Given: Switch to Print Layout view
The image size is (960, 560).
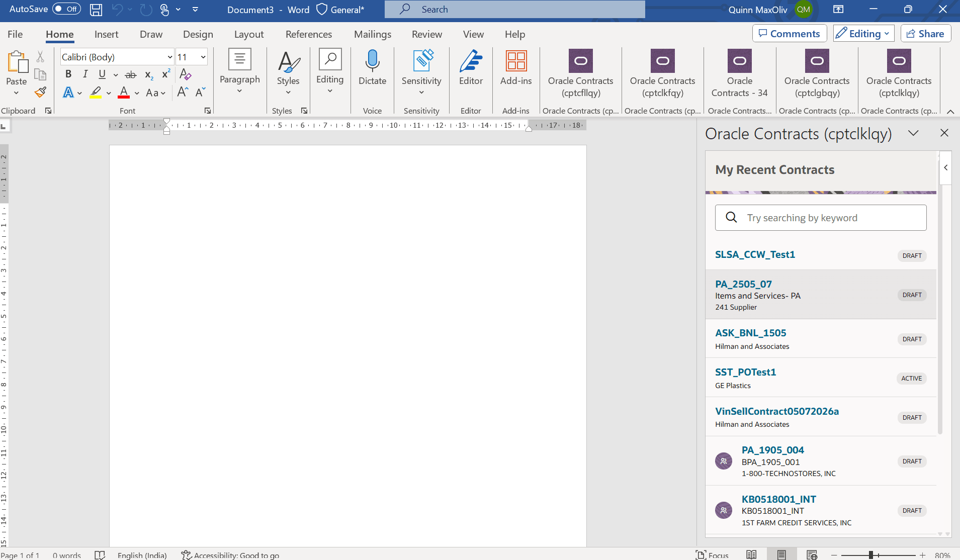Looking at the screenshot, I should (781, 555).
